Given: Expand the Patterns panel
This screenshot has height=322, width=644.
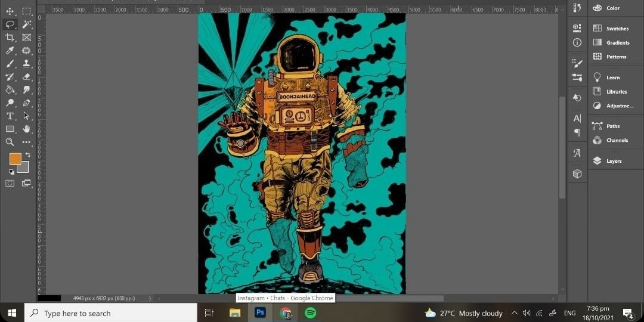Looking at the screenshot, I should click(615, 56).
